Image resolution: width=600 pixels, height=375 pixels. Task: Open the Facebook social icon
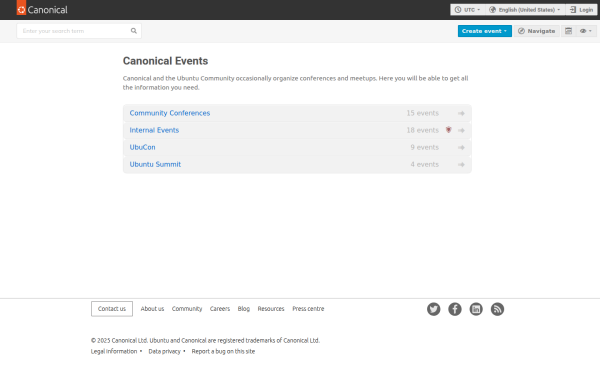(x=455, y=309)
